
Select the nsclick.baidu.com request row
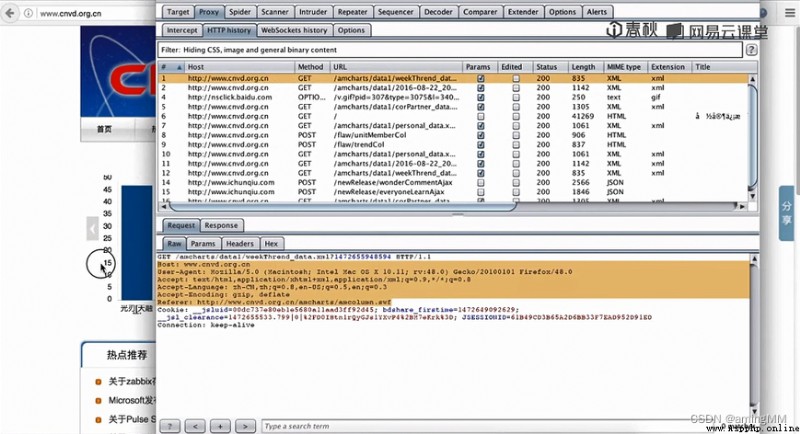pyautogui.click(x=453, y=97)
